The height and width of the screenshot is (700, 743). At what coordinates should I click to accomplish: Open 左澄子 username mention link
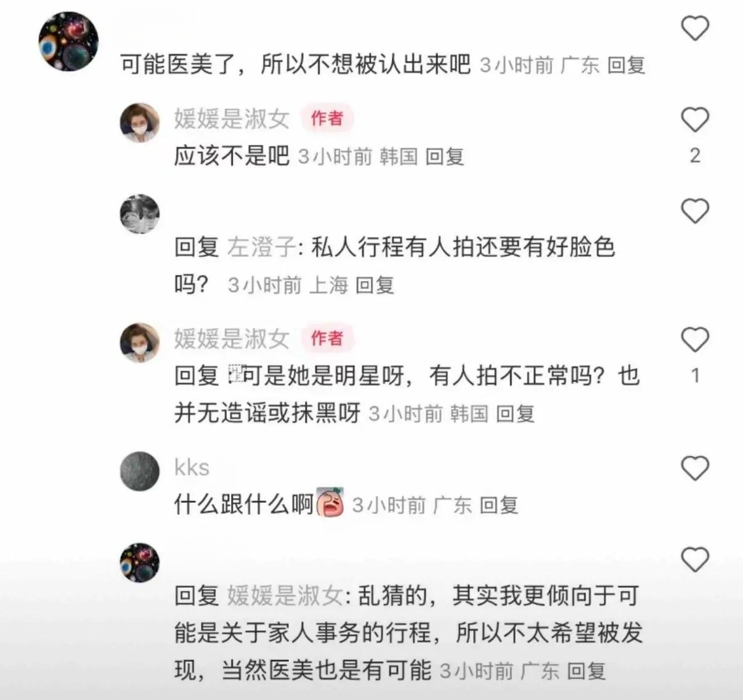[262, 247]
